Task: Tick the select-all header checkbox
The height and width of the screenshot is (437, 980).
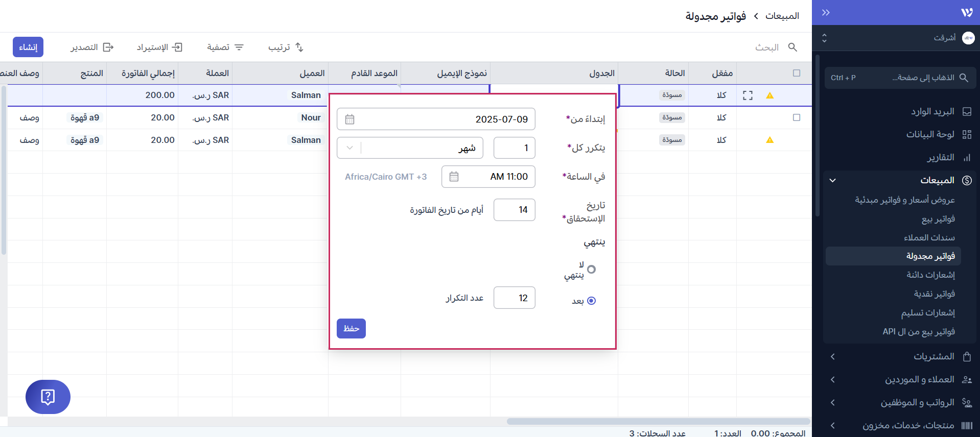Action: tap(796, 73)
